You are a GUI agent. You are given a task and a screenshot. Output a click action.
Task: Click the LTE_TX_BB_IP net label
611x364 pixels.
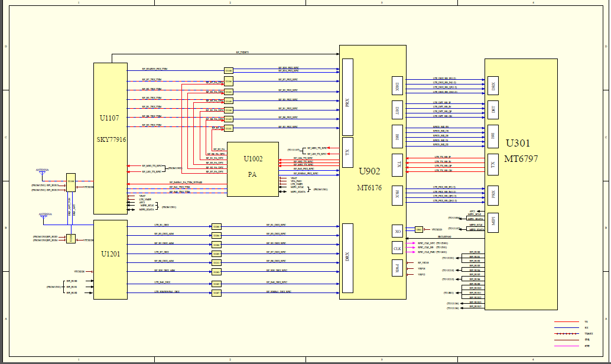pos(443,157)
